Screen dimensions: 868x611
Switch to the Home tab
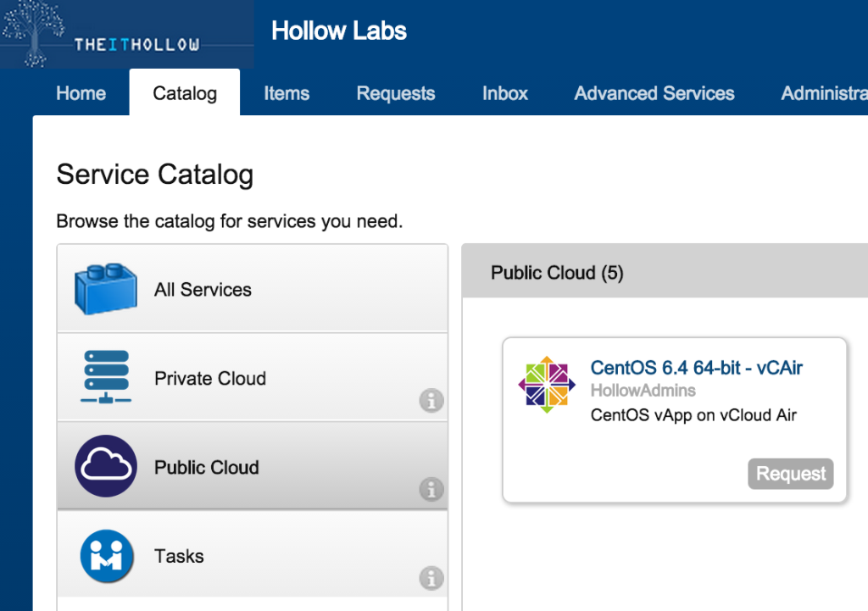pos(81,93)
